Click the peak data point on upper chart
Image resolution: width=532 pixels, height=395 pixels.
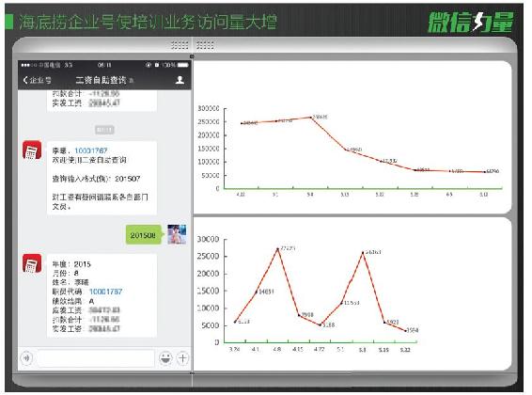pos(311,118)
